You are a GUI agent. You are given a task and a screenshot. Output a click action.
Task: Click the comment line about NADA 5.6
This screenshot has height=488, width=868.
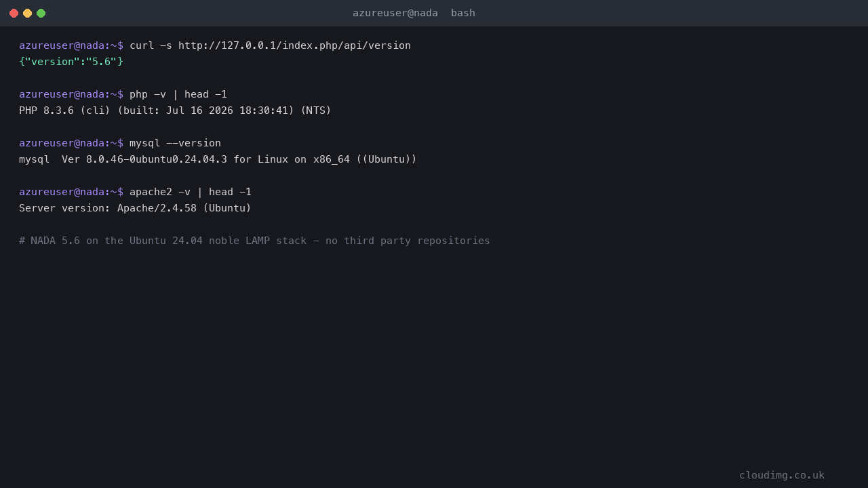click(254, 241)
